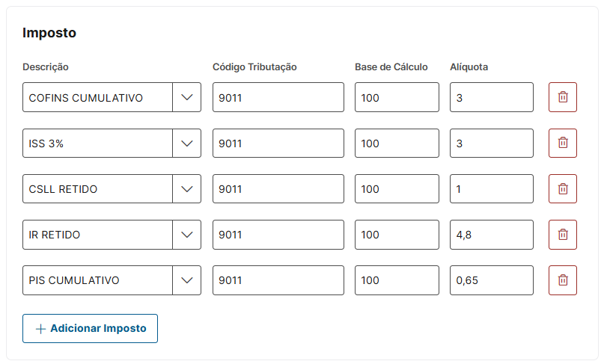The image size is (604, 364).
Task: Edit tax code field for COFINS CUMULATIVO
Action: click(278, 97)
